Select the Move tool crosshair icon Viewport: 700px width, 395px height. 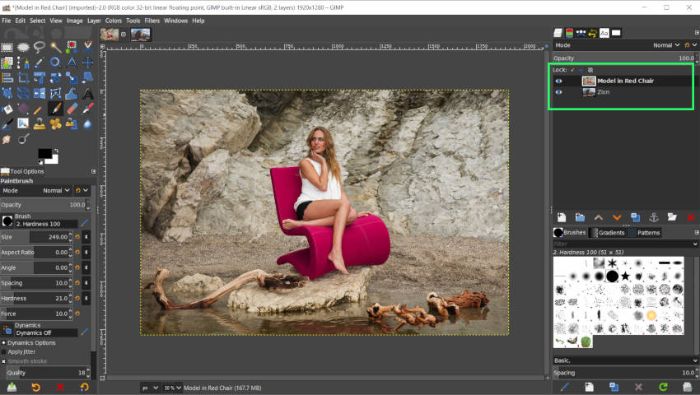88,62
